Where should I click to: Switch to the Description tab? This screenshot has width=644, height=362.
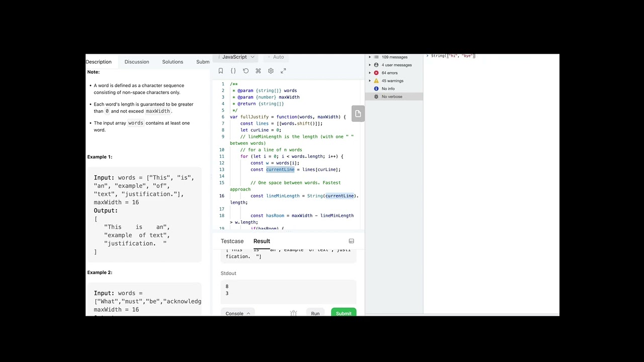coord(99,62)
